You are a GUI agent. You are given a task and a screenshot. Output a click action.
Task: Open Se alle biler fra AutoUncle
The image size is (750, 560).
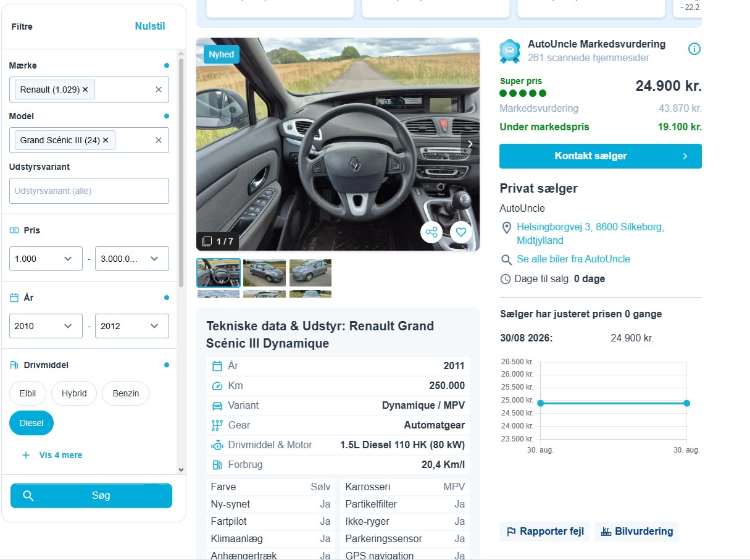coord(573,259)
